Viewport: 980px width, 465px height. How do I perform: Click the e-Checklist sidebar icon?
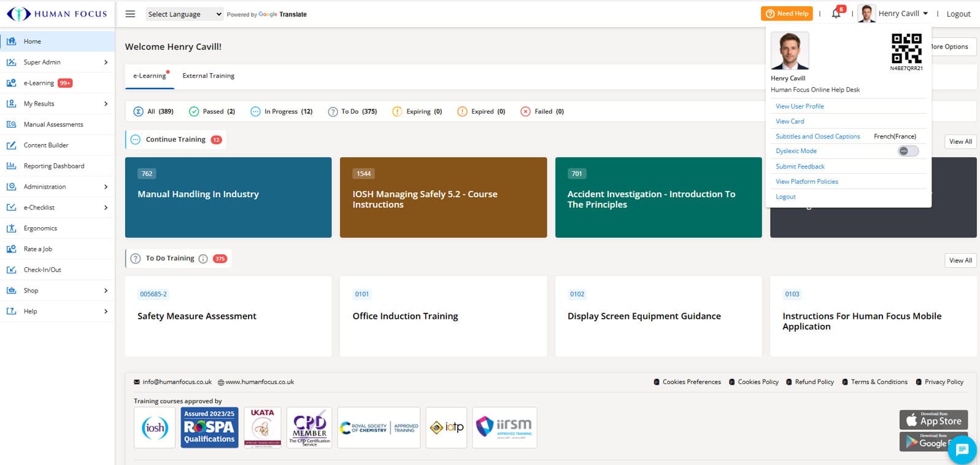click(x=11, y=208)
